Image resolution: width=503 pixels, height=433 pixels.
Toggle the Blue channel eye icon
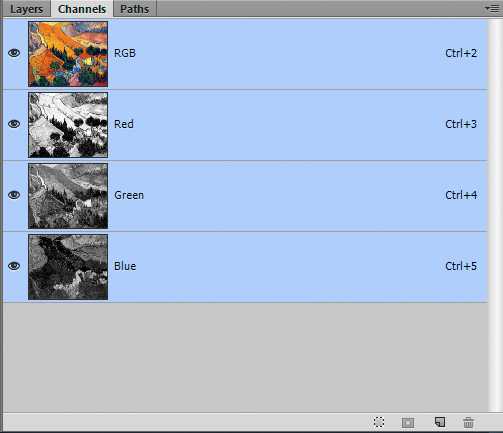(x=14, y=266)
